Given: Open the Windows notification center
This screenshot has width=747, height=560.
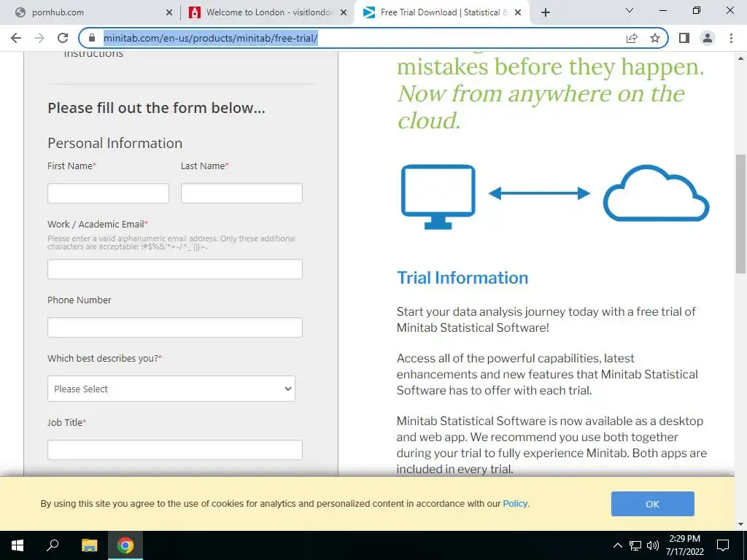Looking at the screenshot, I should coord(723,545).
